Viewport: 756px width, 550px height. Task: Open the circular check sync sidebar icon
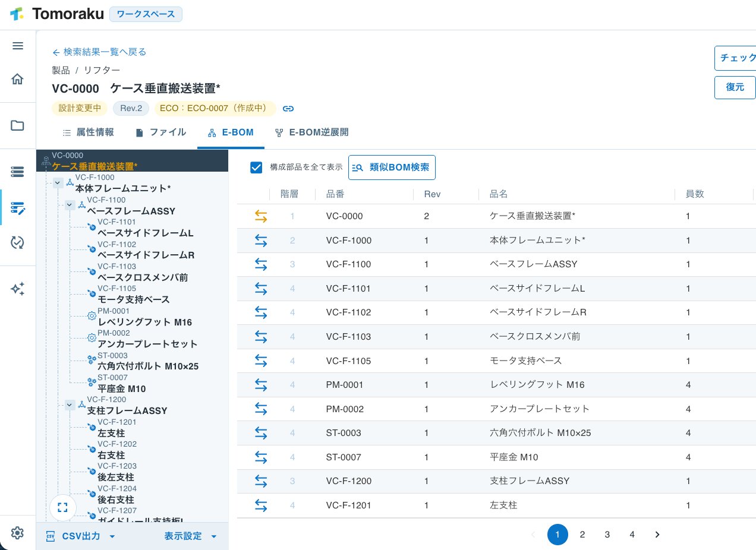(18, 242)
